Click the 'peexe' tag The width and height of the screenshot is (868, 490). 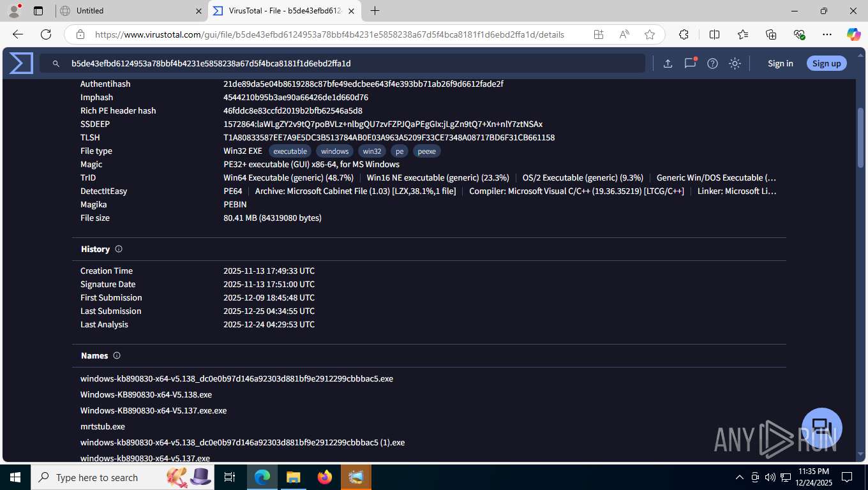pos(427,151)
